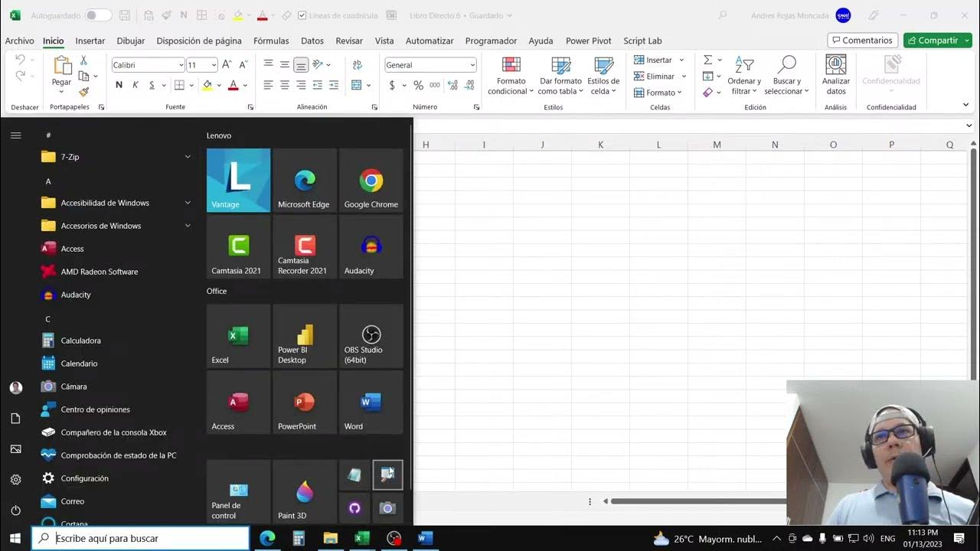Click the AutoSum sigma icon
Image resolution: width=980 pixels, height=551 pixels.
click(x=707, y=60)
